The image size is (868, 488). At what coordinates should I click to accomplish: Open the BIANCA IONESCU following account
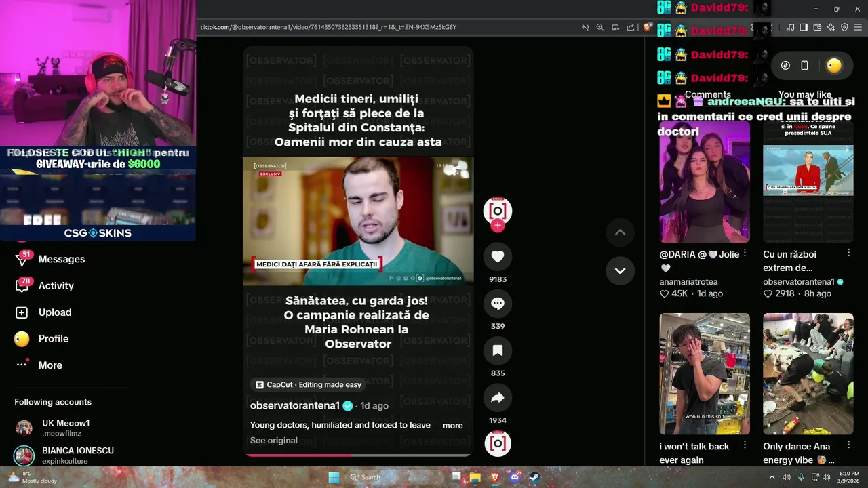pyautogui.click(x=64, y=455)
